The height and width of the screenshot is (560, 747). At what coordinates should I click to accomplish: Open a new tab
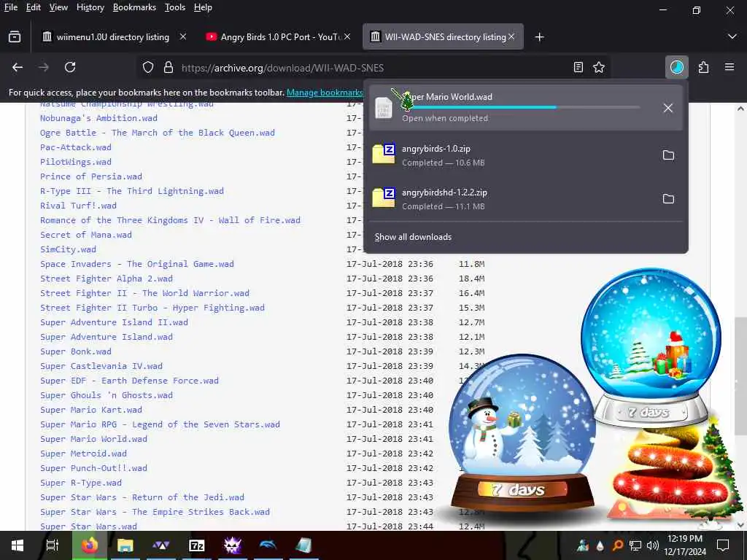click(539, 36)
